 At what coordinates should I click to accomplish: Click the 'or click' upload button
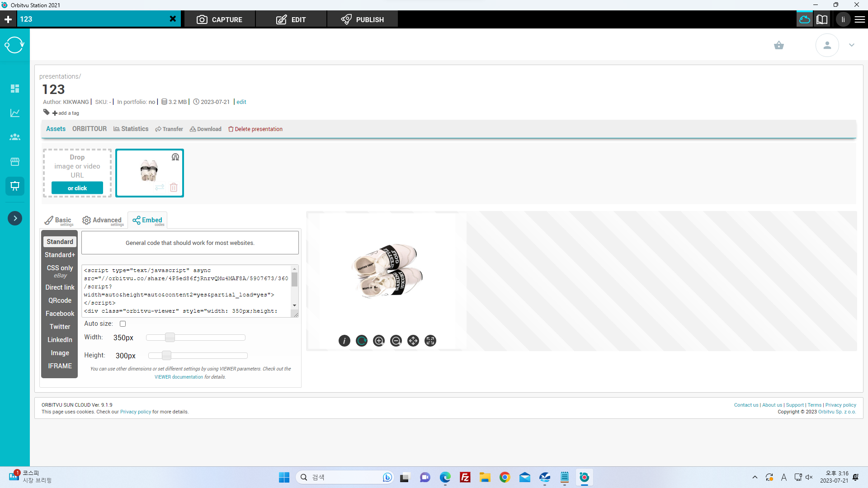77,188
